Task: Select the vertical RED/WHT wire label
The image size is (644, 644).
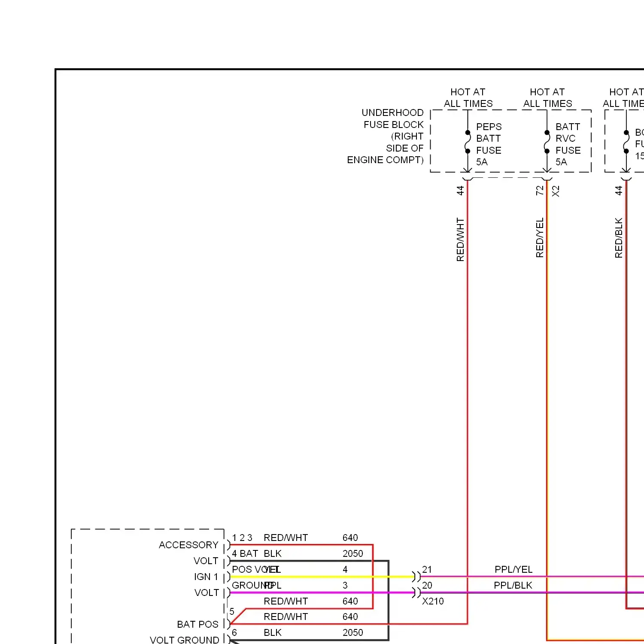Action: tap(460, 240)
